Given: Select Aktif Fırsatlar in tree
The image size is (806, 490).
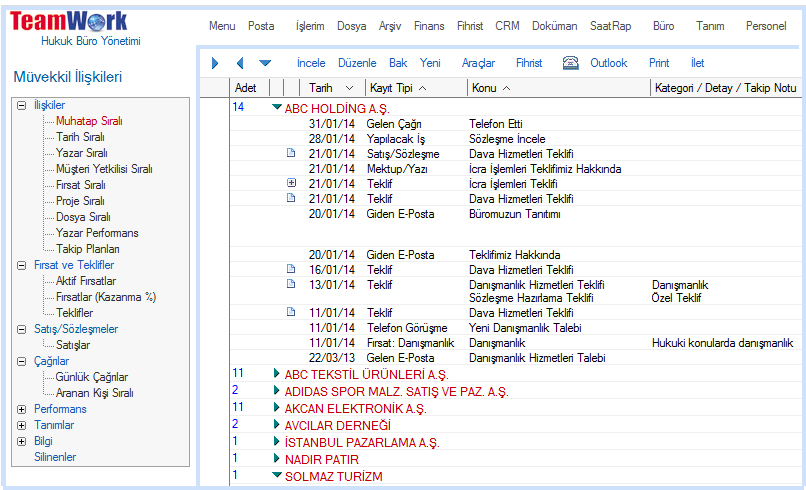Looking at the screenshot, I should tap(86, 281).
